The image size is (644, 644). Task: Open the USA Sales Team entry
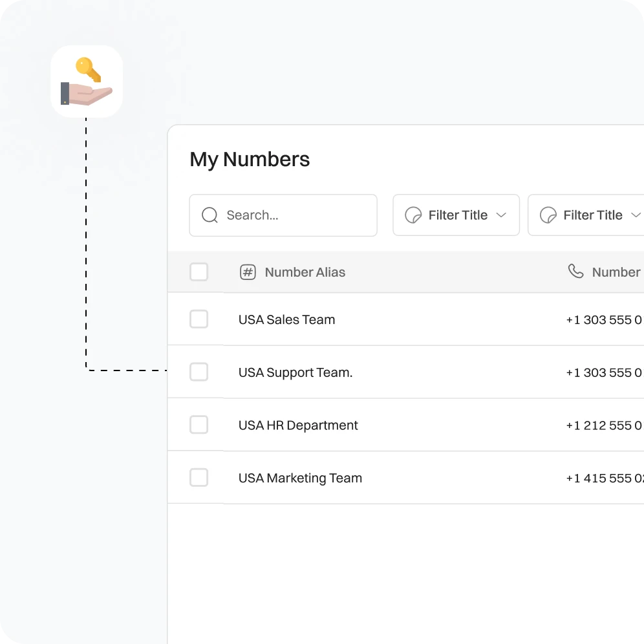click(286, 319)
